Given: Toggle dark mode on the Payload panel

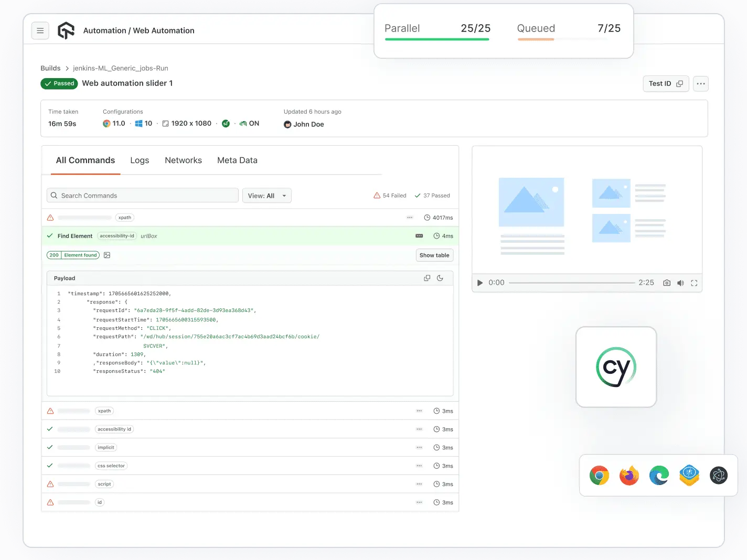Looking at the screenshot, I should [440, 278].
